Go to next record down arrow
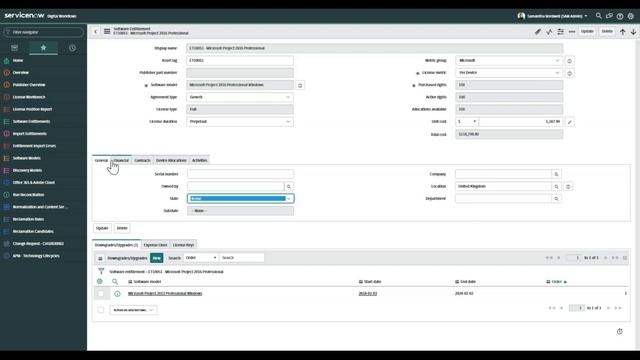This screenshot has width=640, height=360. click(633, 31)
